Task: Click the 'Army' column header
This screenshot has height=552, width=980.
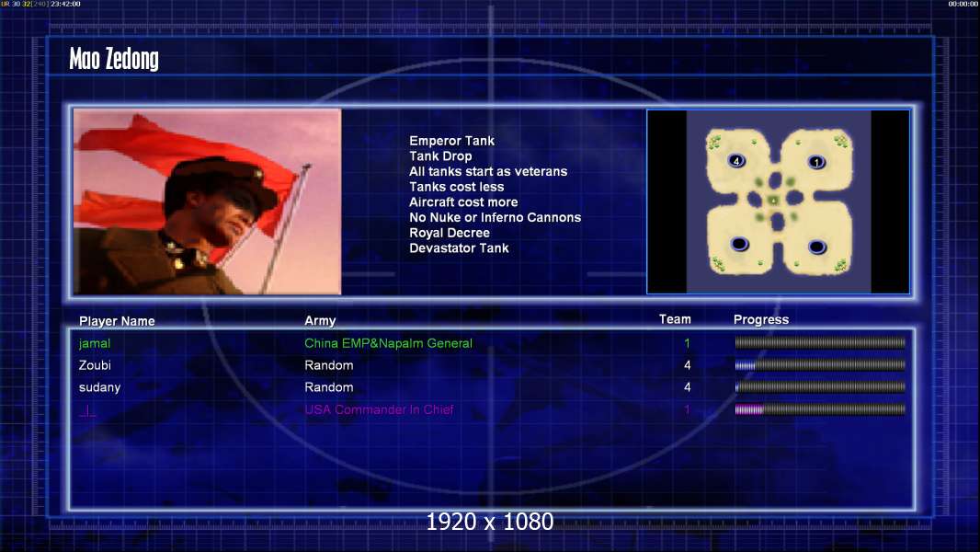Action: [320, 321]
